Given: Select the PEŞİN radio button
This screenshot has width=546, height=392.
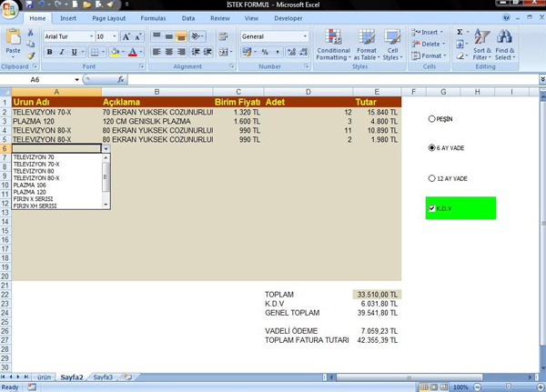Looking at the screenshot, I should coord(431,118).
